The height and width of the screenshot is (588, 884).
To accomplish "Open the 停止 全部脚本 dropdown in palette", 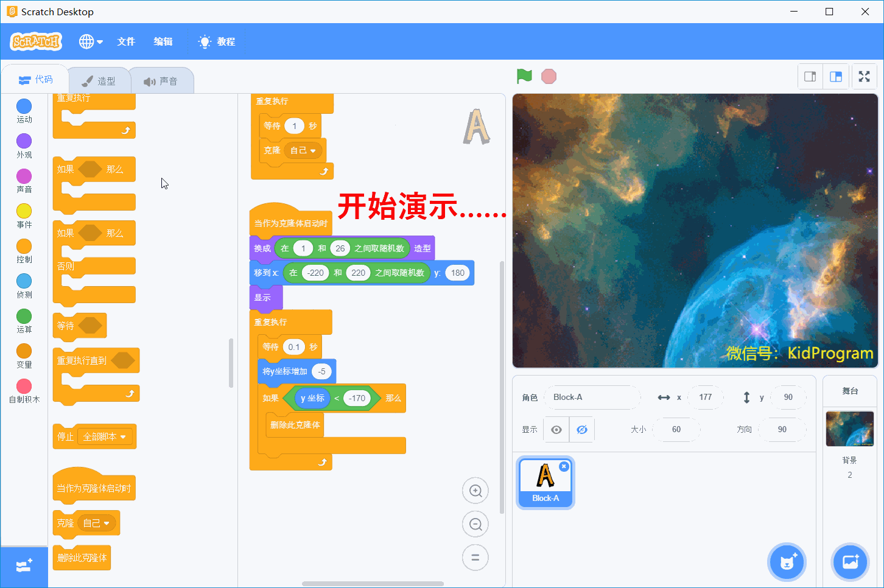I will coord(105,437).
